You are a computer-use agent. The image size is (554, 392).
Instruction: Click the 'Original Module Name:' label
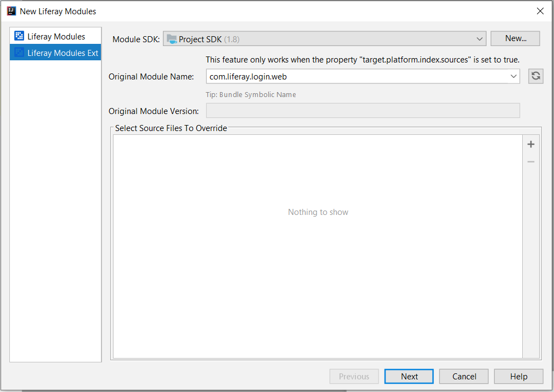[151, 77]
